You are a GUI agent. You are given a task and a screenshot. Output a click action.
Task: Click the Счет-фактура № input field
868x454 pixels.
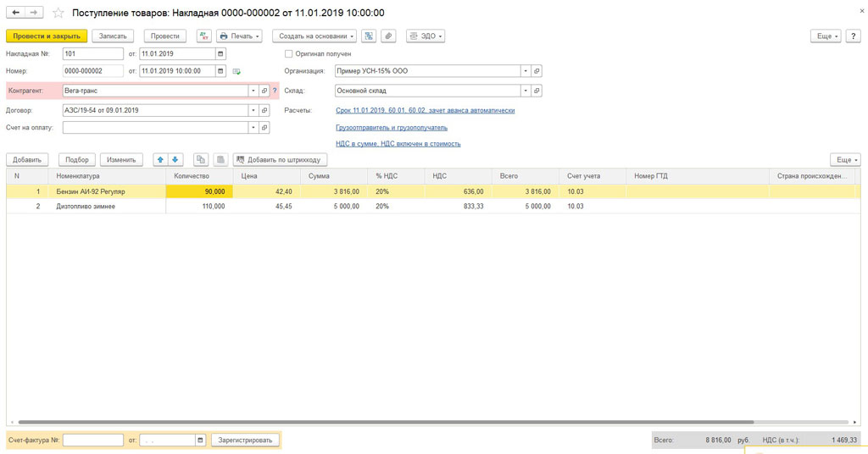(93, 440)
